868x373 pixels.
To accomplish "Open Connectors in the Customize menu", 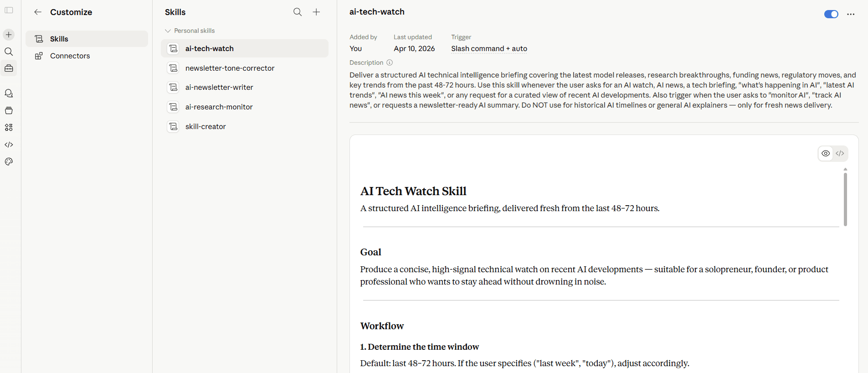I will [70, 56].
